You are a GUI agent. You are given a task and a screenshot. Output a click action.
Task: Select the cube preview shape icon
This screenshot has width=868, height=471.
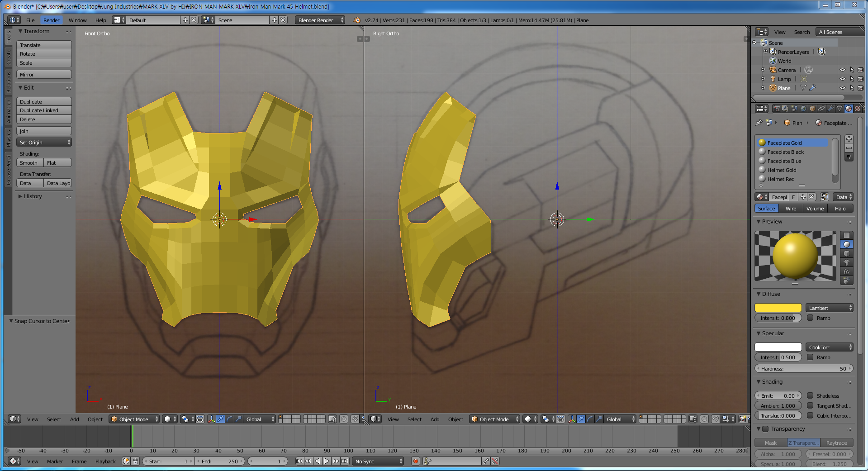point(847,253)
